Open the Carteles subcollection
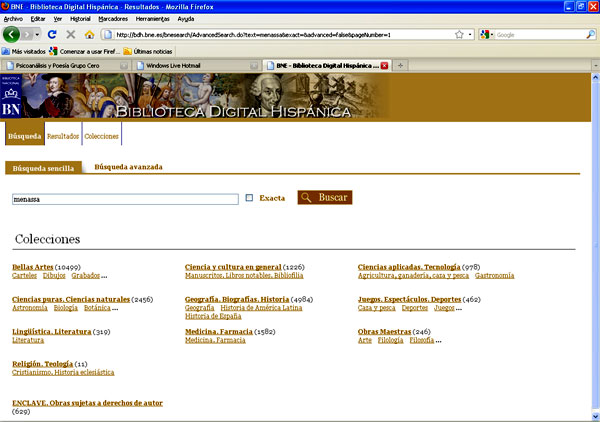The width and height of the screenshot is (600, 422). pos(24,275)
